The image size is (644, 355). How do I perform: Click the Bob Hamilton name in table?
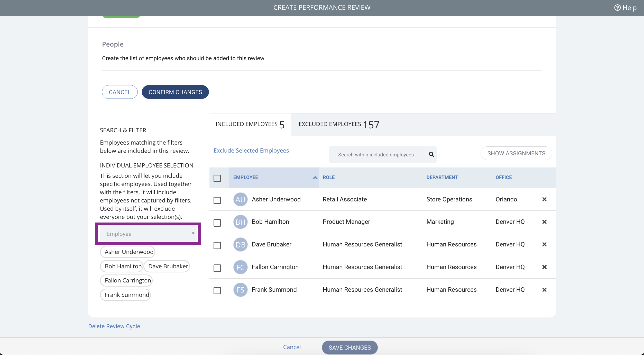coord(270,222)
